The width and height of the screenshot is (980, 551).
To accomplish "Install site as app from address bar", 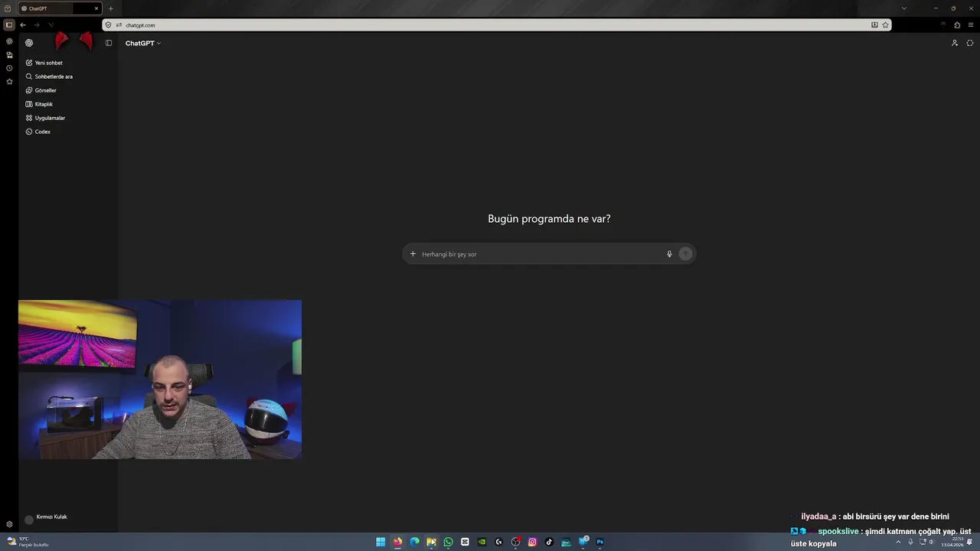I will tap(874, 25).
